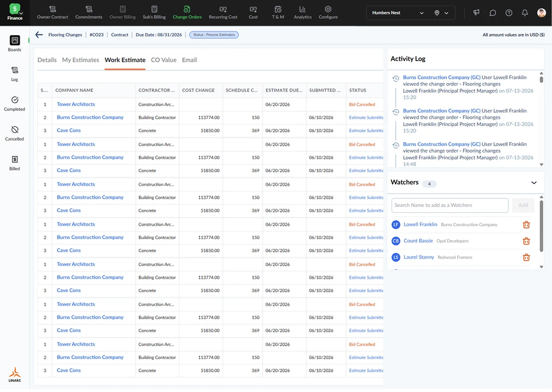The image size is (552, 392).
Task: Open Laurel Stanny watcher name
Action: [419, 257]
